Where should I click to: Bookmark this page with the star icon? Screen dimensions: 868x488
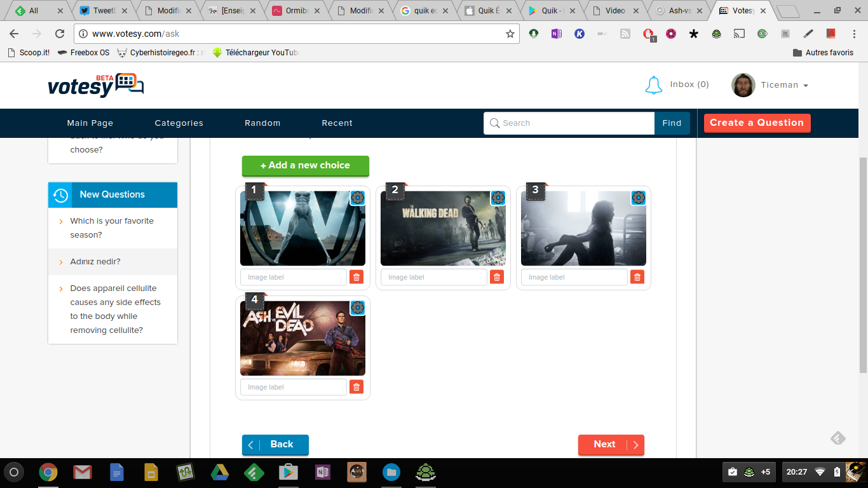point(510,34)
